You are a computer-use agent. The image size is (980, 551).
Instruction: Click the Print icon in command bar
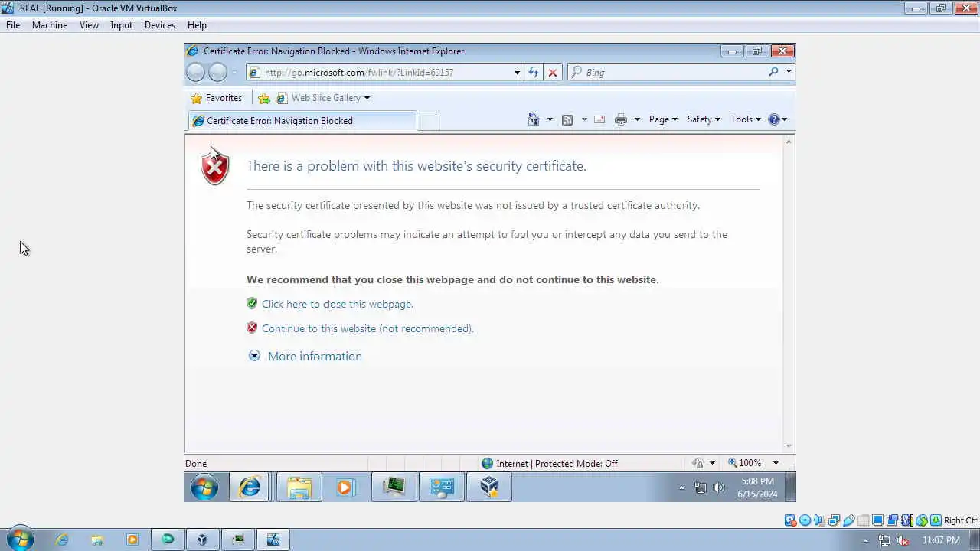pyautogui.click(x=621, y=119)
